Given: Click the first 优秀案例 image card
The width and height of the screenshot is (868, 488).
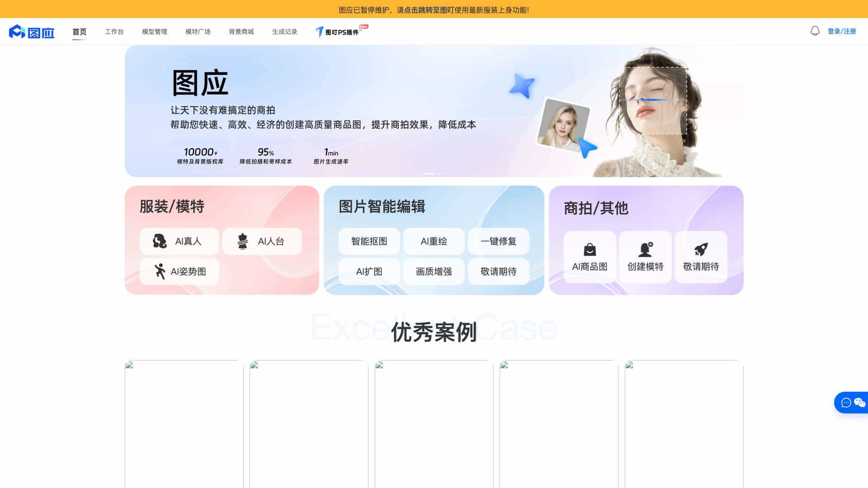Looking at the screenshot, I should point(184,424).
